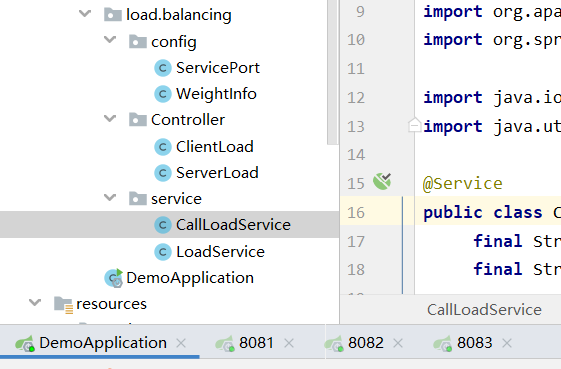Click the 'import' keyword on line 10

453,40
